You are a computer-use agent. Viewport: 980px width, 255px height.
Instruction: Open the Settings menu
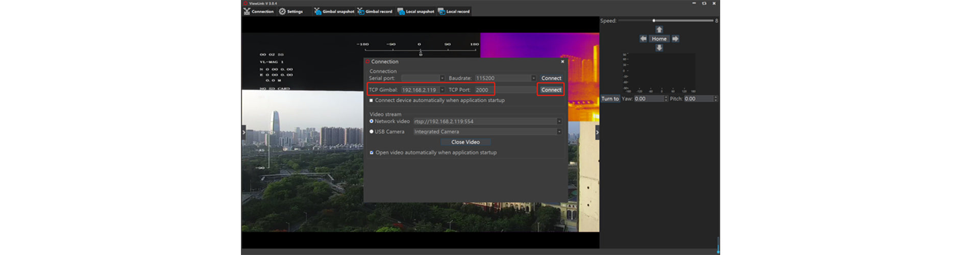click(x=290, y=11)
